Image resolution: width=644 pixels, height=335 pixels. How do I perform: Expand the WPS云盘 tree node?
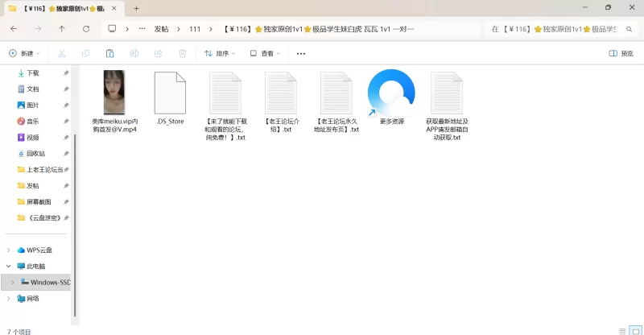(x=8, y=250)
